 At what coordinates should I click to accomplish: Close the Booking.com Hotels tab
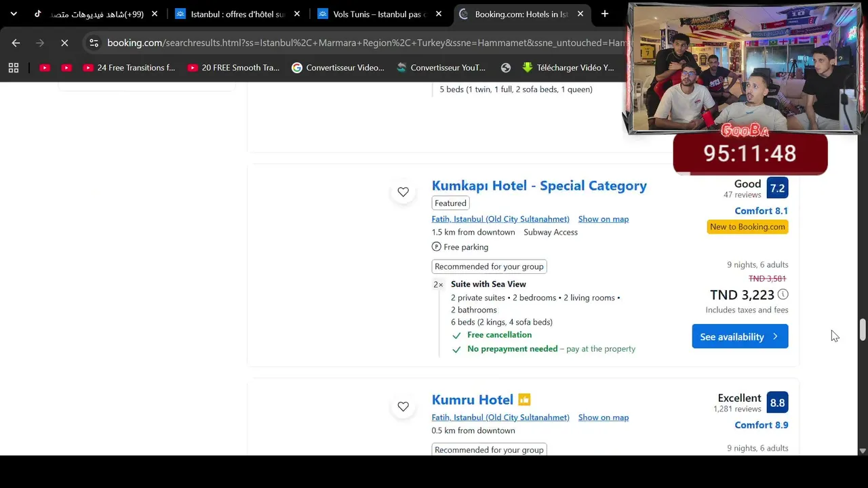[580, 14]
